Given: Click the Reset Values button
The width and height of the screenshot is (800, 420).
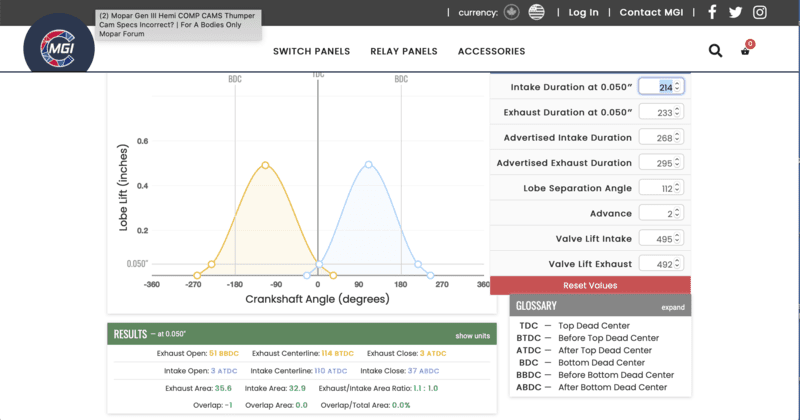Looking at the screenshot, I should click(590, 285).
